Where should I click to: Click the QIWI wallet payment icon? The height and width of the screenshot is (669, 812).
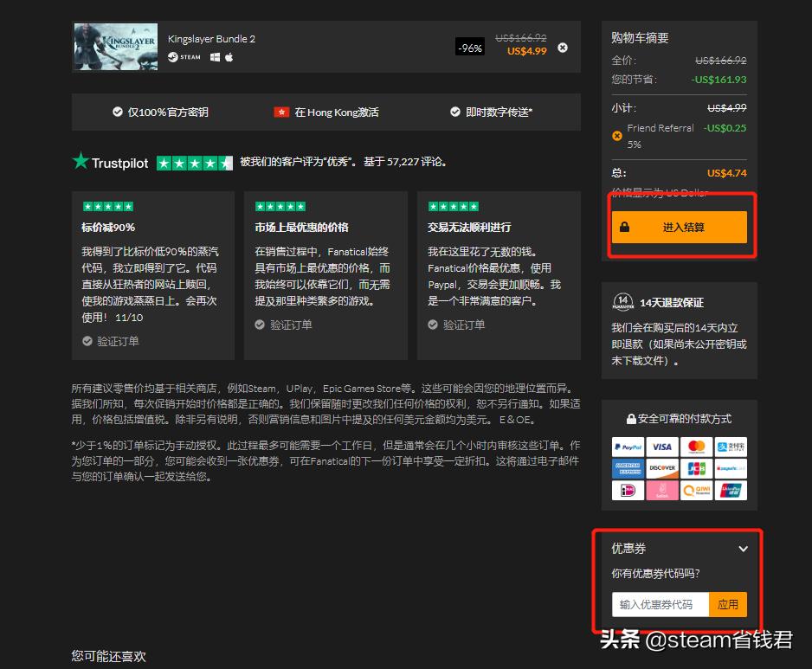(x=696, y=490)
